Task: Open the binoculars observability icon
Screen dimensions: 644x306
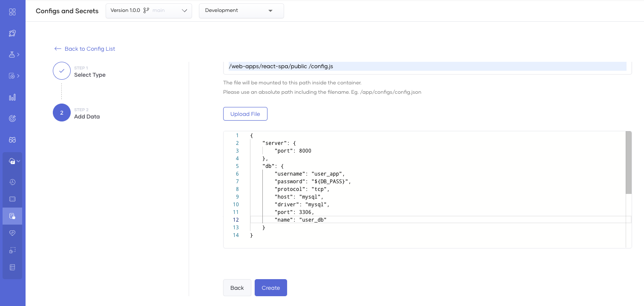Action: point(12,140)
